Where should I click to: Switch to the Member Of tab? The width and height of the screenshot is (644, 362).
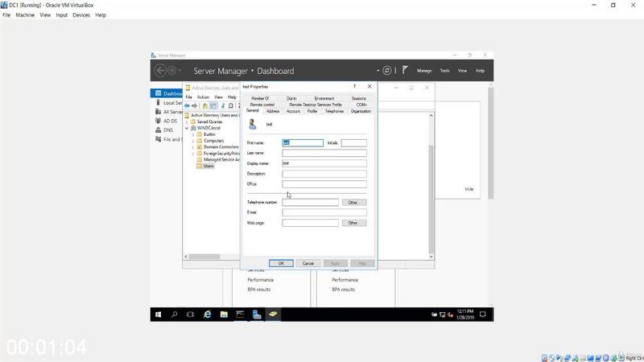[260, 98]
